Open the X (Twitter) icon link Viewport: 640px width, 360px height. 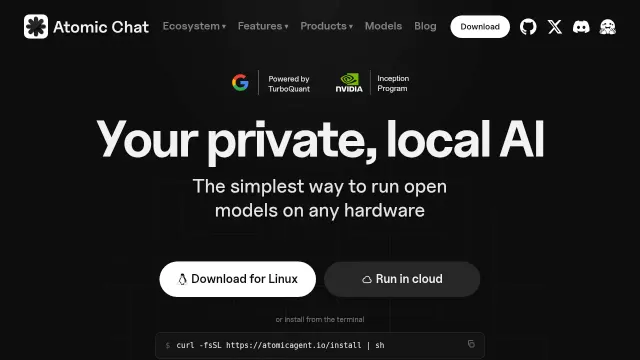click(555, 27)
